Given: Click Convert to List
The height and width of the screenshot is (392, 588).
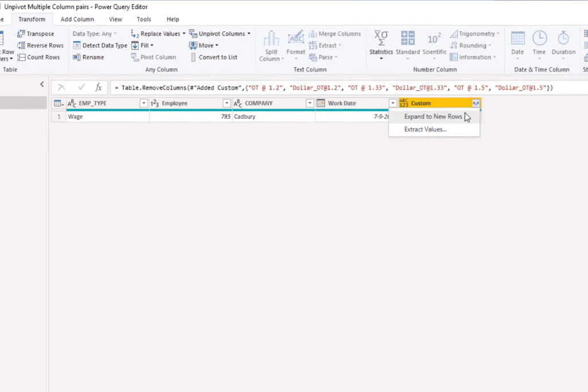Looking at the screenshot, I should pyautogui.click(x=214, y=57).
